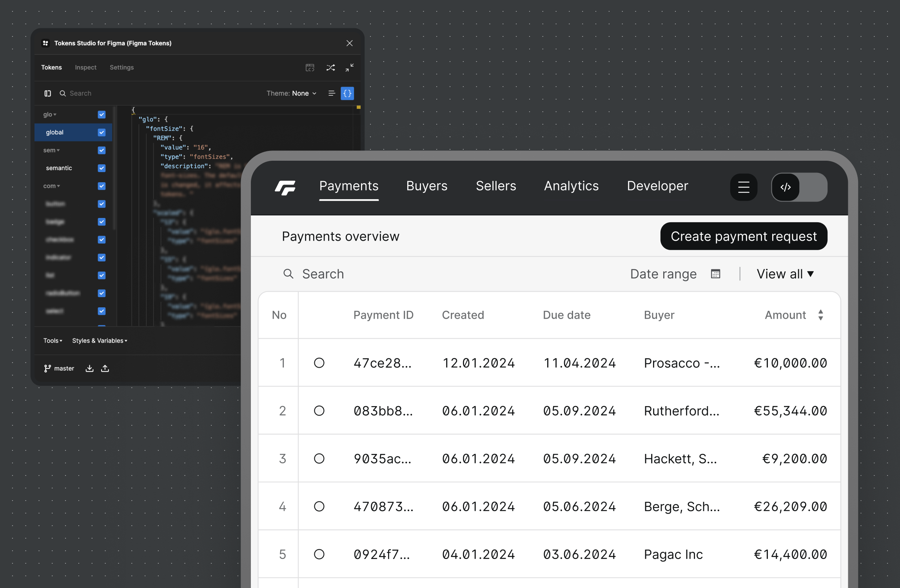The width and height of the screenshot is (900, 588).
Task: Open the Analytics navigation tab
Action: tap(571, 186)
